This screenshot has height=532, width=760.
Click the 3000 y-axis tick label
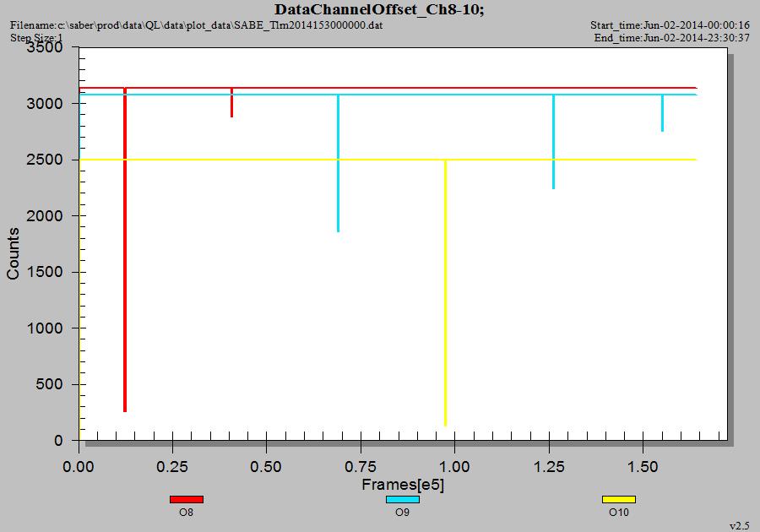(x=45, y=103)
